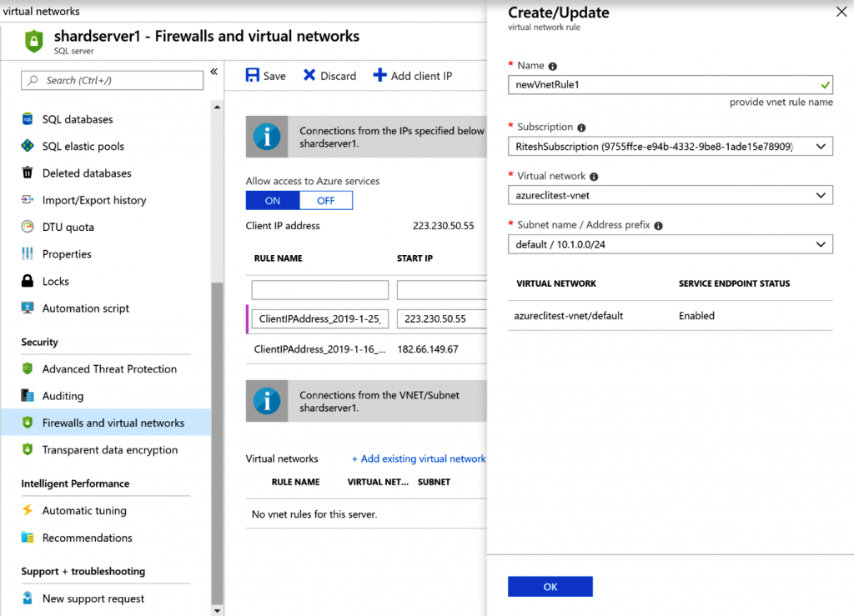Screen dimensions: 854x616
Task: Open the Subscription dropdown
Action: tap(670, 147)
